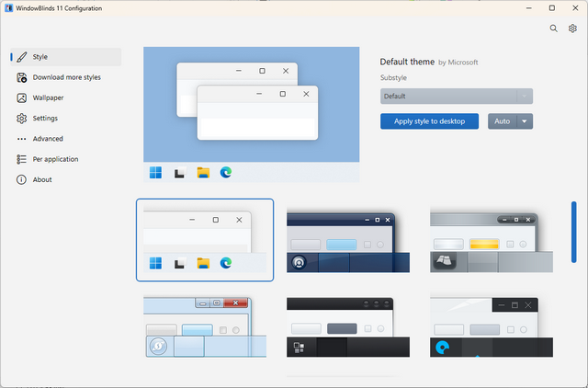Click the Settings gear icon in sidebar
The height and width of the screenshot is (388, 588).
[x=21, y=119]
